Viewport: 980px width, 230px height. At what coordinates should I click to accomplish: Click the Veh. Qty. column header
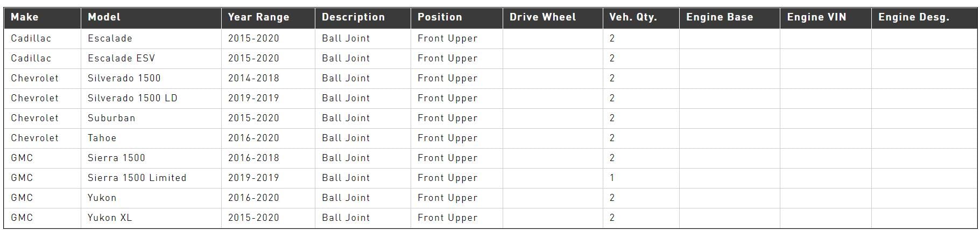pos(633,17)
